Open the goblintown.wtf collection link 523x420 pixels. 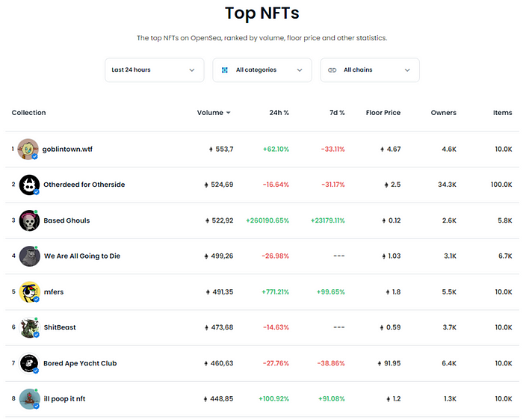[x=67, y=149]
